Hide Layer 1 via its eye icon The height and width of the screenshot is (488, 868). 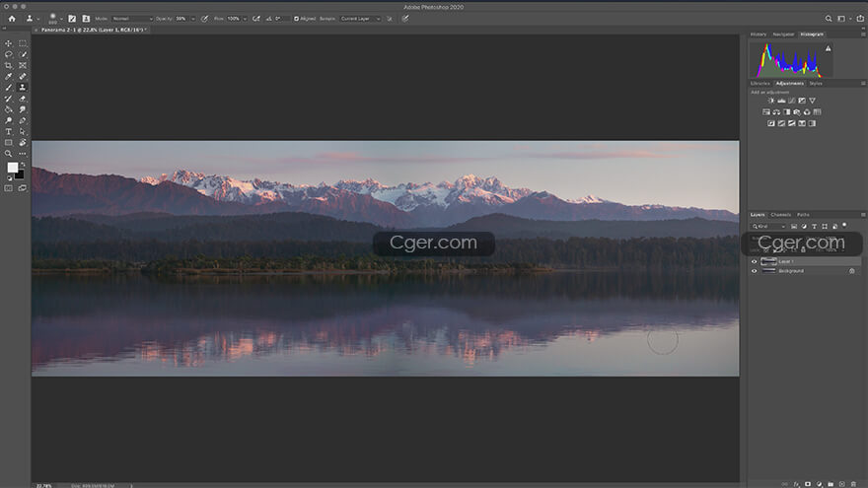pyautogui.click(x=754, y=261)
